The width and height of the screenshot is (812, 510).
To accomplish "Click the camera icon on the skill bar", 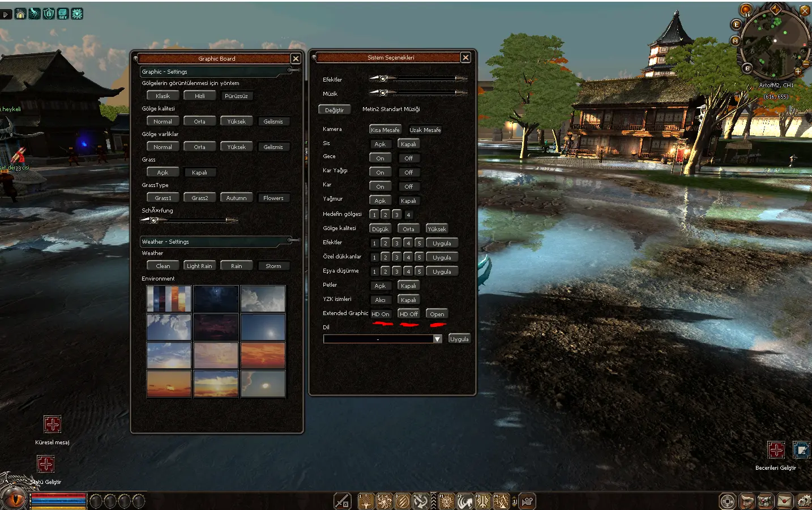I will 528,501.
